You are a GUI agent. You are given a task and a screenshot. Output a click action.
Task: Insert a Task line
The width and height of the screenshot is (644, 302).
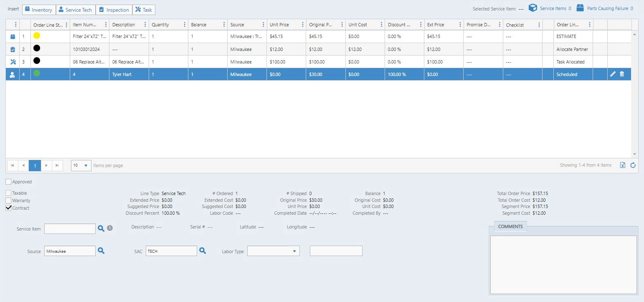click(x=144, y=10)
